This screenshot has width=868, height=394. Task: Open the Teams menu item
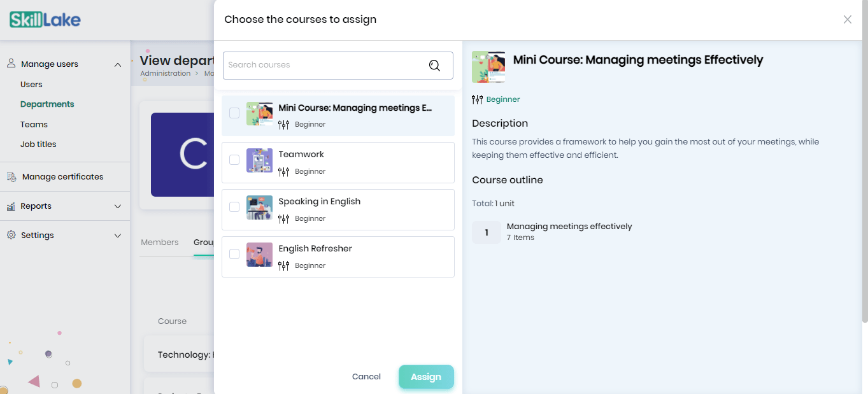[x=34, y=125]
